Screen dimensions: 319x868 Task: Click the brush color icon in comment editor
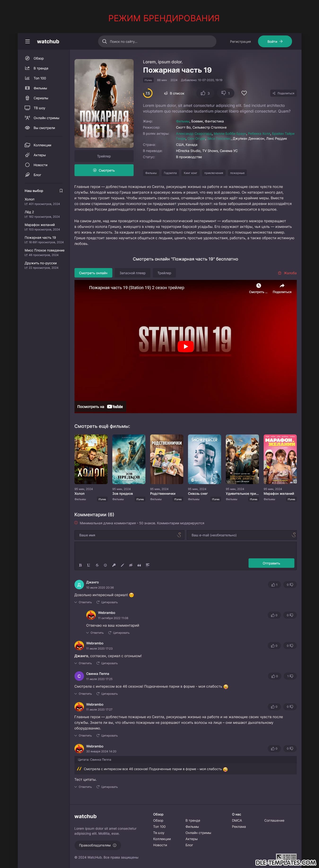122,565
